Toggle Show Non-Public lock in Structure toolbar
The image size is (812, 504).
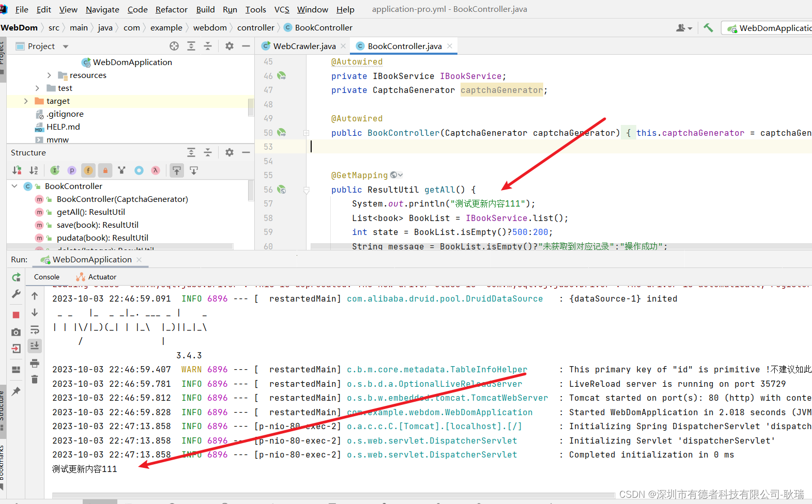tap(105, 170)
